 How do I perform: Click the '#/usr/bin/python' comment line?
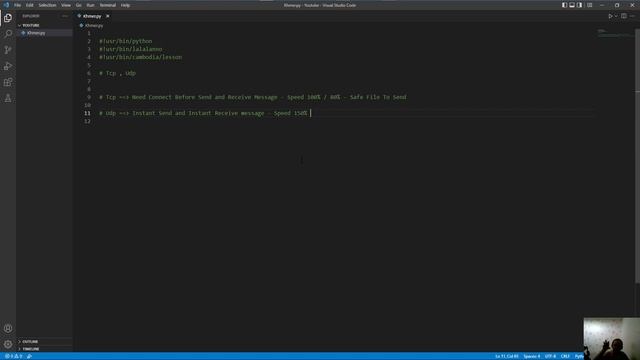point(126,41)
